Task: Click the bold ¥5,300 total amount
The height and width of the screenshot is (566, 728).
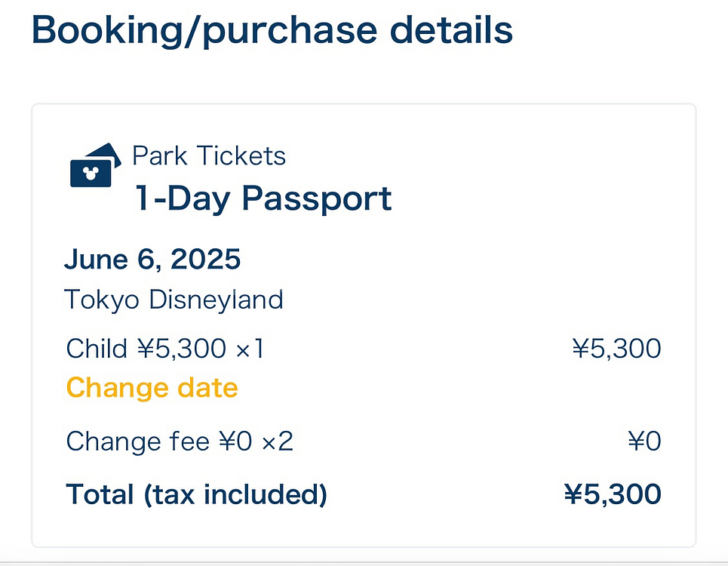Action: [x=613, y=494]
